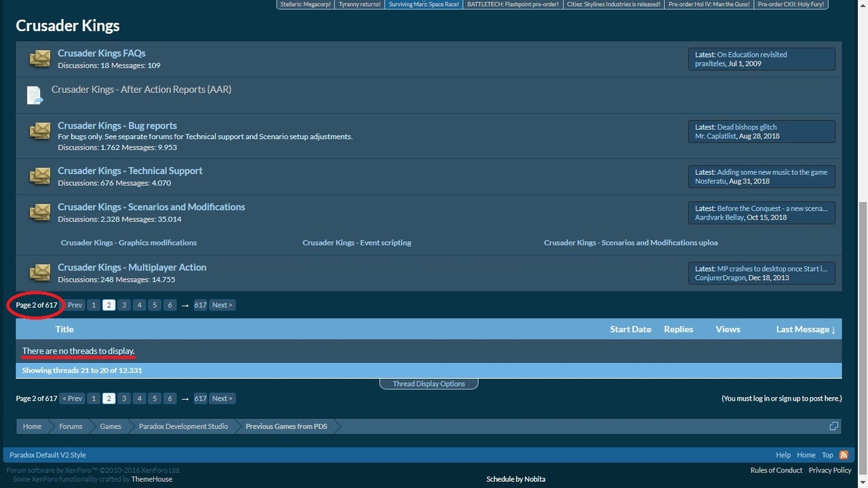Open latest post On Education revisited

tap(752, 55)
